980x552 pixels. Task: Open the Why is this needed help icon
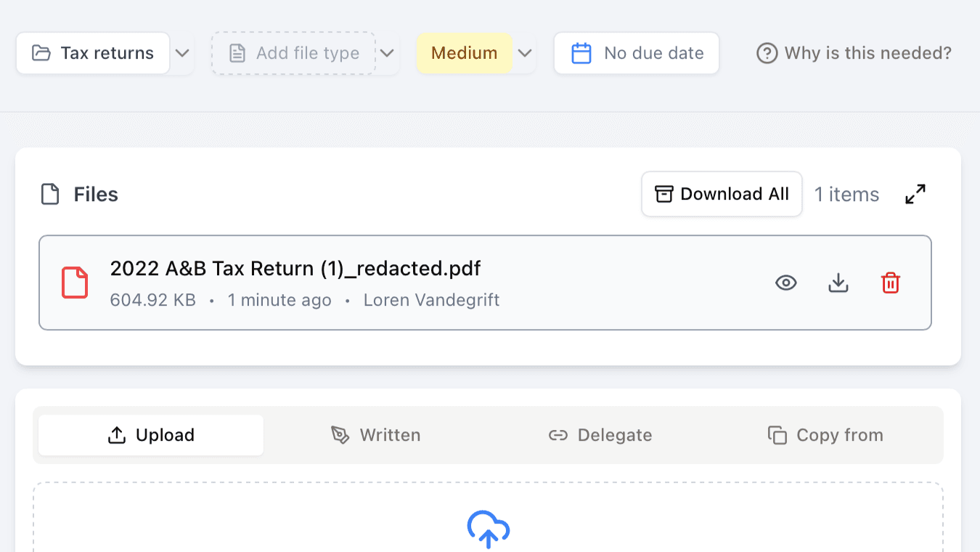coord(767,52)
